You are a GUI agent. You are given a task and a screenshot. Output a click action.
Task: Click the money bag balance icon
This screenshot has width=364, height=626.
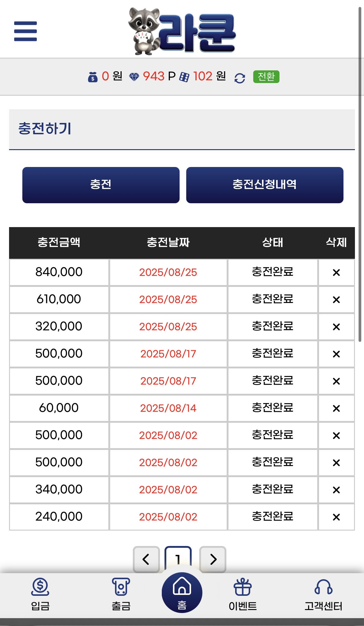coord(93,77)
